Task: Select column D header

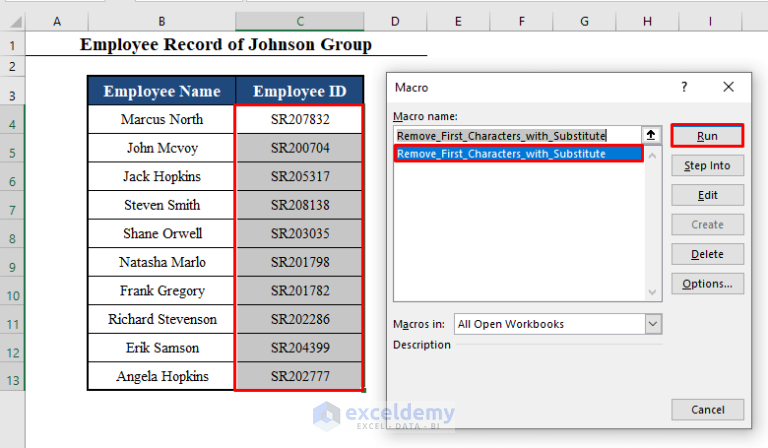Action: [x=395, y=22]
